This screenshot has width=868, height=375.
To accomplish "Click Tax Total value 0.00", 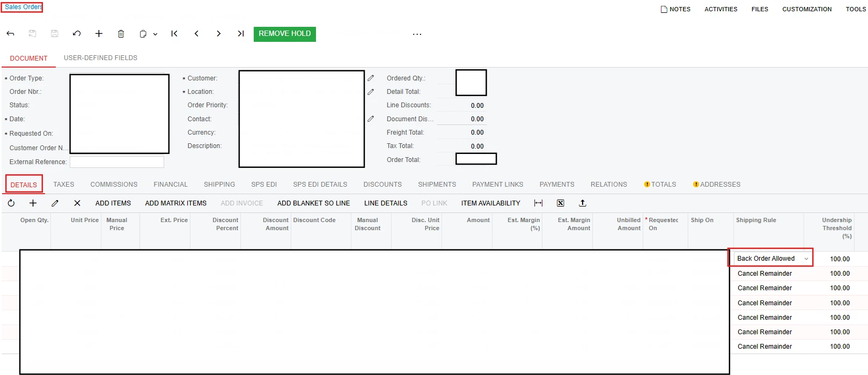I will [477, 146].
